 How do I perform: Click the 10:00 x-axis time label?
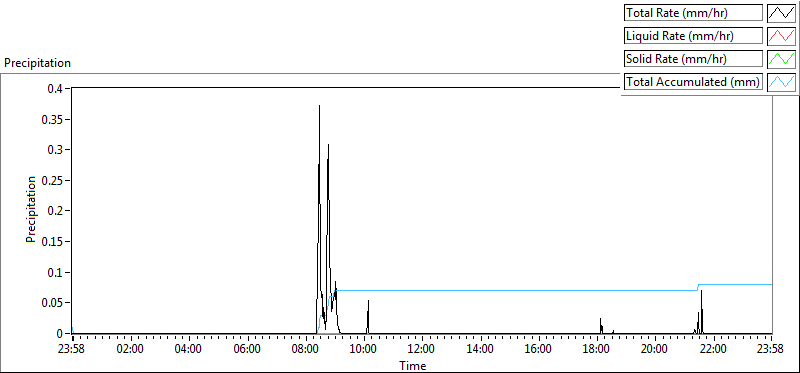364,350
